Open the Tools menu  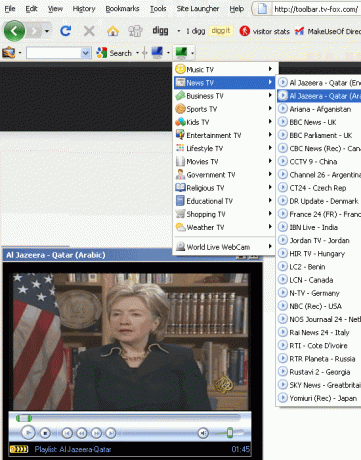click(x=158, y=9)
